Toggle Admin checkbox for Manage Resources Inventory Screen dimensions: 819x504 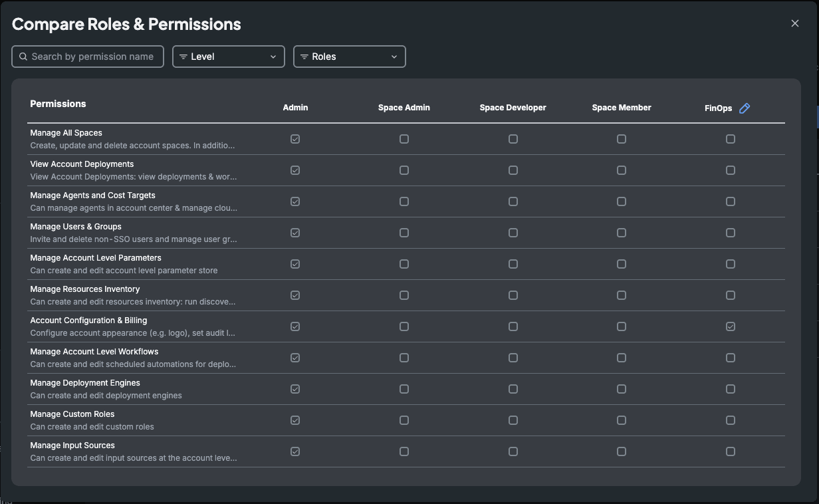pos(295,295)
